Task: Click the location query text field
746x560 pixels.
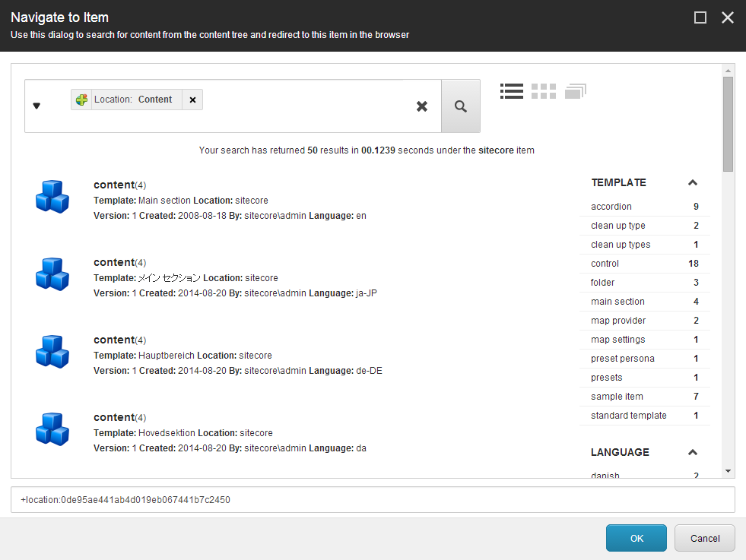Action: point(373,500)
